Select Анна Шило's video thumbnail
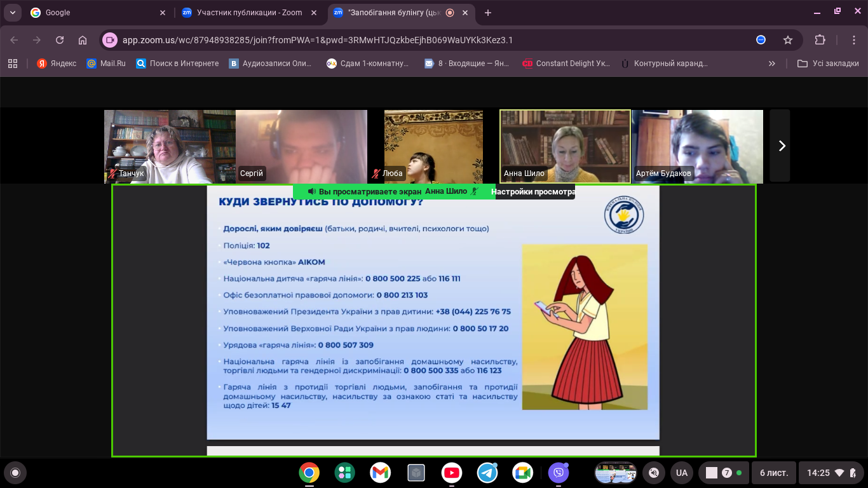868x488 pixels. coord(565,146)
